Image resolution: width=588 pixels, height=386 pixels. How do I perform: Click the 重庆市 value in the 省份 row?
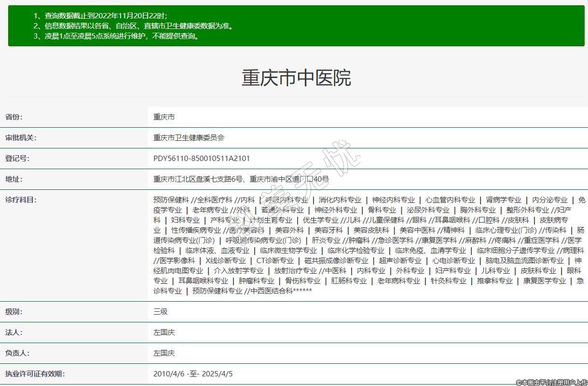[164, 117]
